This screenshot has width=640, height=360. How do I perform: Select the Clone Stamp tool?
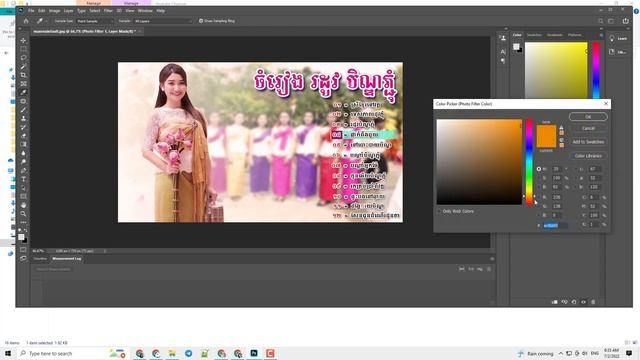pos(23,118)
